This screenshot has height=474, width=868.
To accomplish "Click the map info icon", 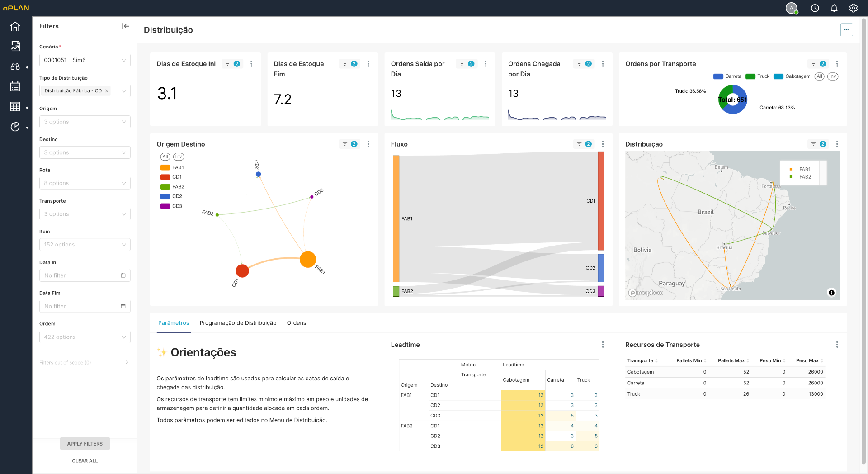I will (831, 293).
